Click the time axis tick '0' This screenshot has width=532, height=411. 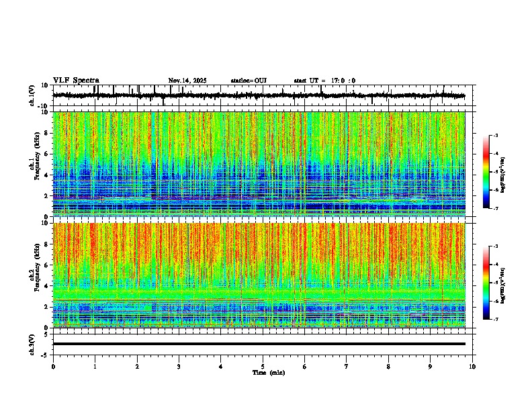tap(53, 367)
